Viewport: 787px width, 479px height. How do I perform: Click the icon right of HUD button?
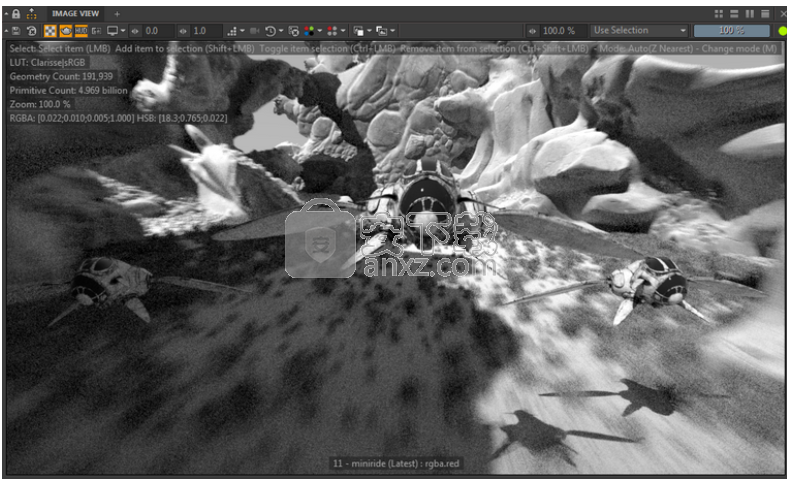pyautogui.click(x=96, y=31)
